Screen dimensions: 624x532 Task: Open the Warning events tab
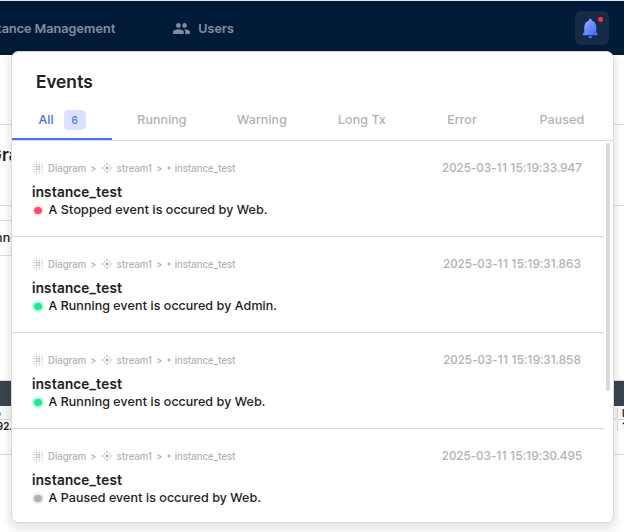pos(262,120)
